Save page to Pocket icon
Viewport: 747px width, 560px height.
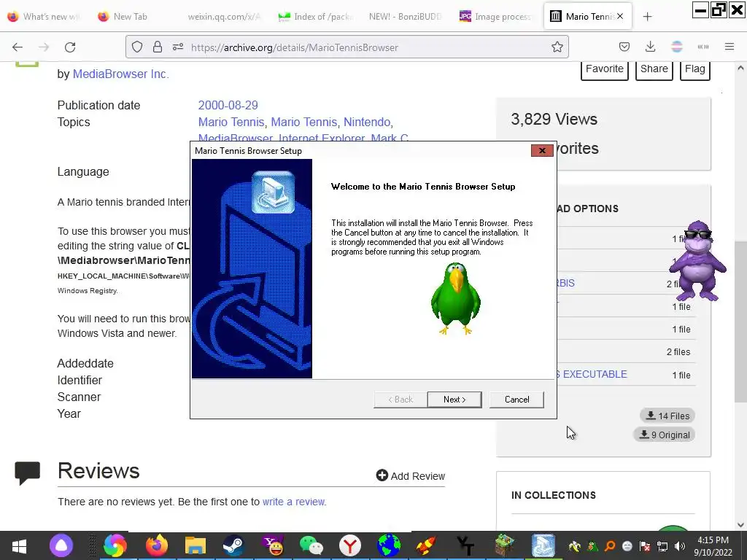624,47
